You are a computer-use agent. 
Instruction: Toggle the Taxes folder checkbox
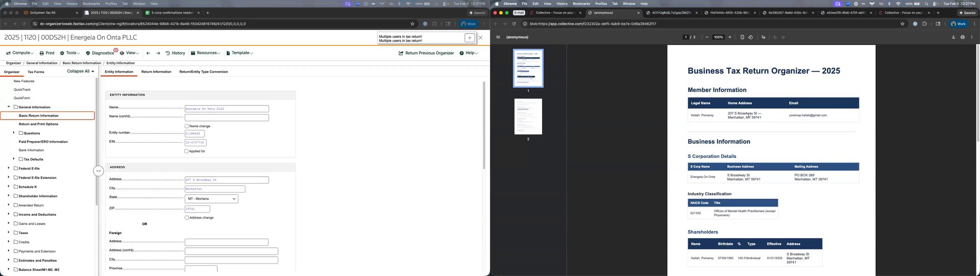(16, 233)
